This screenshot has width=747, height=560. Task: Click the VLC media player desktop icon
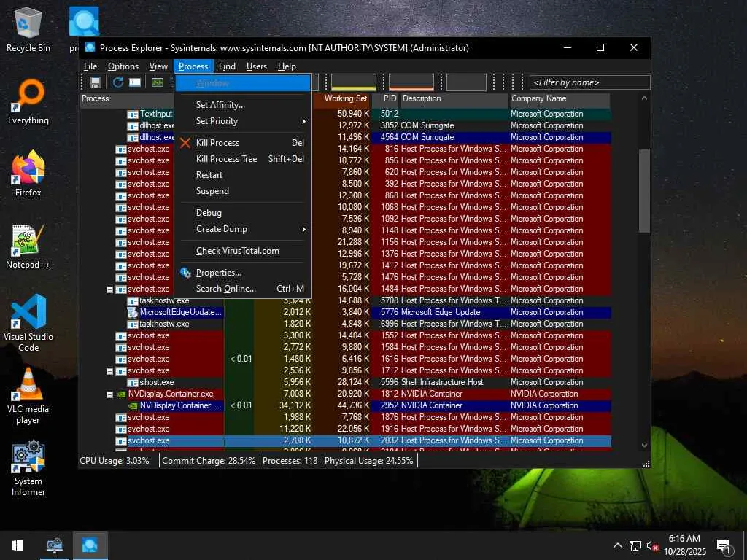tap(28, 384)
